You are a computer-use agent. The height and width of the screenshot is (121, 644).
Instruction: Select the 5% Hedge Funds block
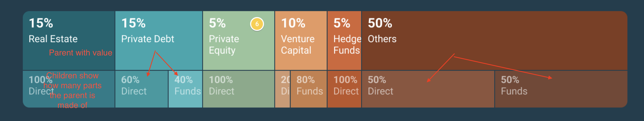(344, 41)
